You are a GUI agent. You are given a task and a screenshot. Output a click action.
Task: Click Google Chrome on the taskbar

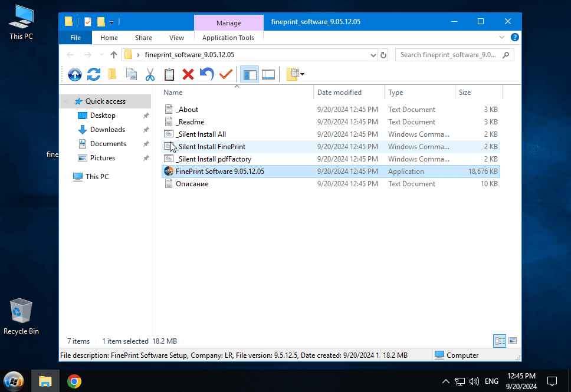pos(74,381)
